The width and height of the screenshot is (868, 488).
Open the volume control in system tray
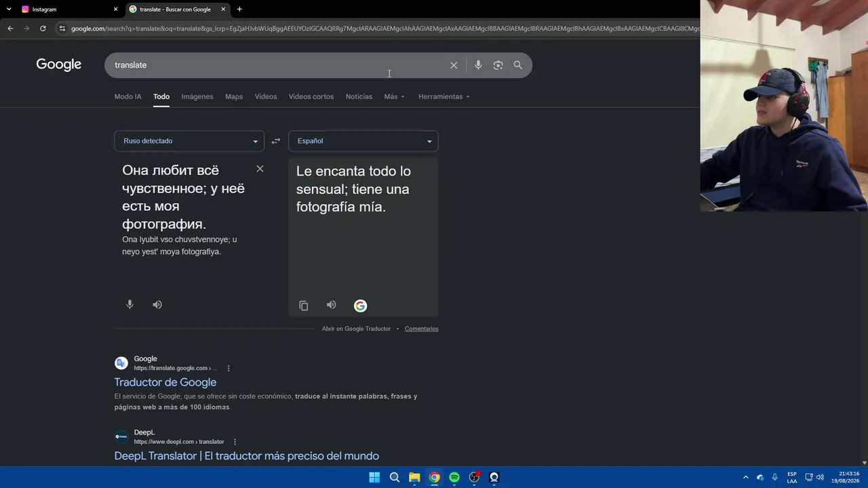tap(821, 477)
